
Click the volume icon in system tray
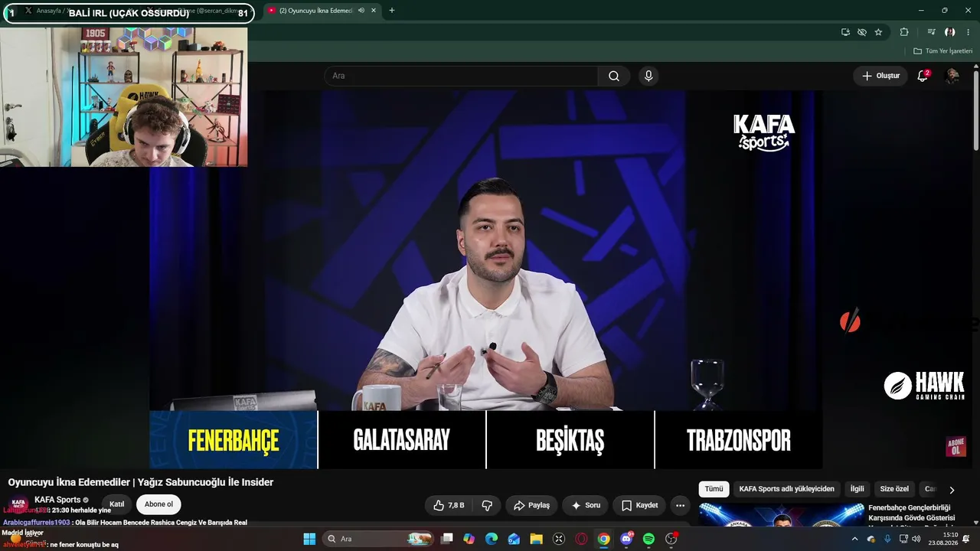[x=916, y=539]
